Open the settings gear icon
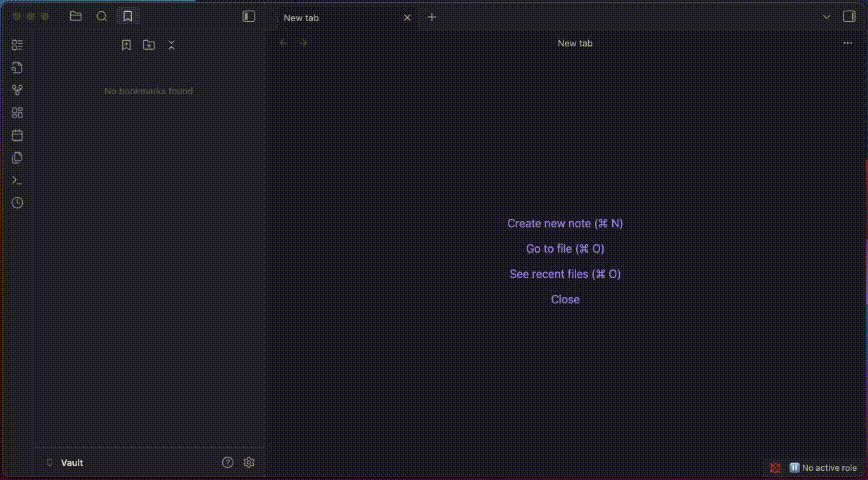The image size is (868, 480). click(249, 462)
